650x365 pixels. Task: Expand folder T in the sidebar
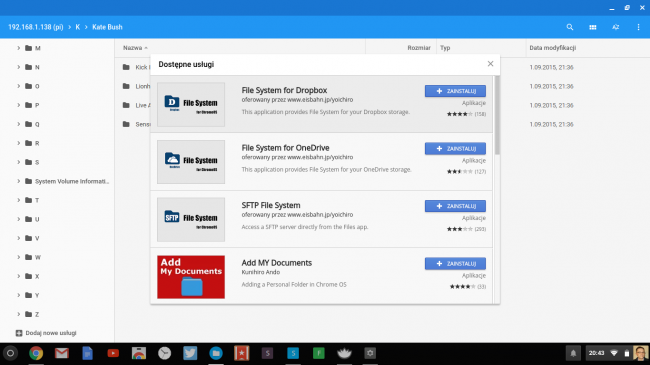18,200
